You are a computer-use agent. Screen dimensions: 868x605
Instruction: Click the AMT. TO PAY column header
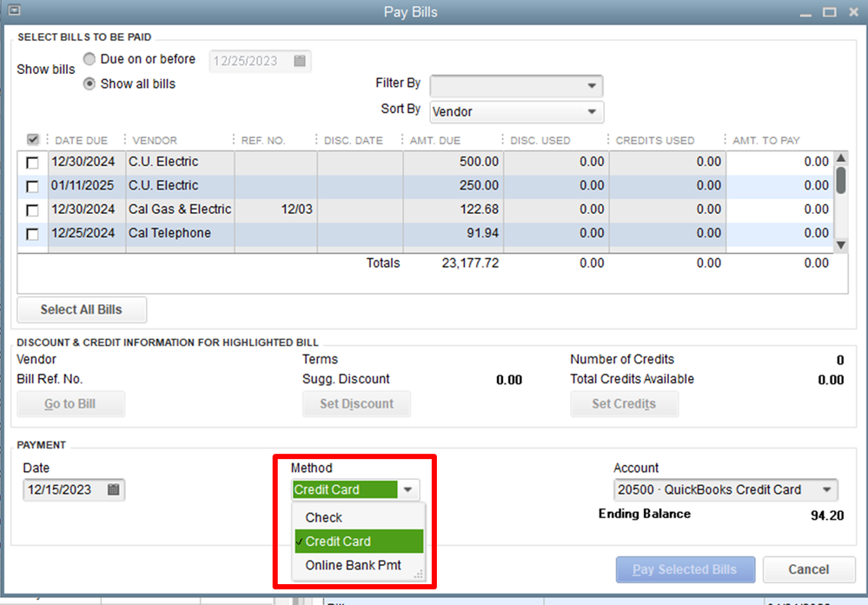pos(766,141)
